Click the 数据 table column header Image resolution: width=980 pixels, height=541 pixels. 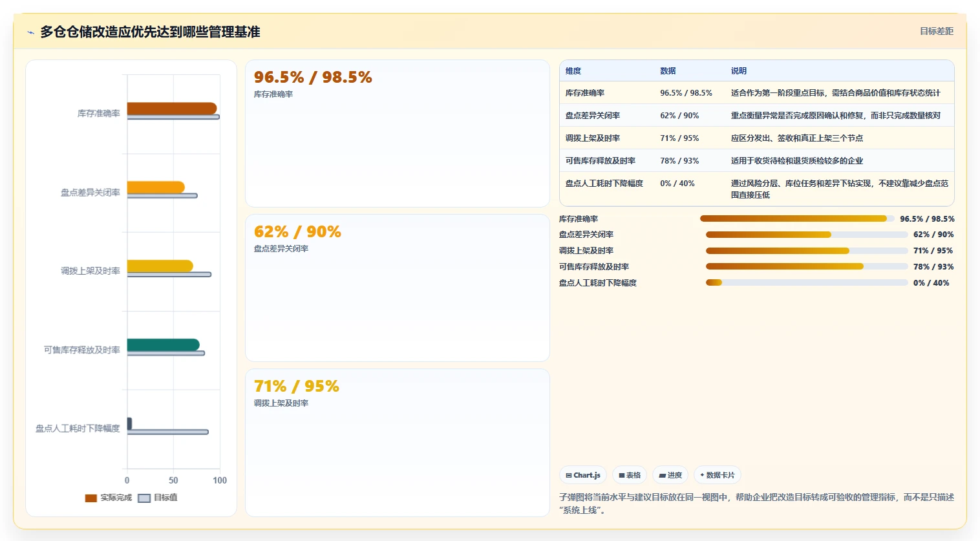(x=668, y=71)
